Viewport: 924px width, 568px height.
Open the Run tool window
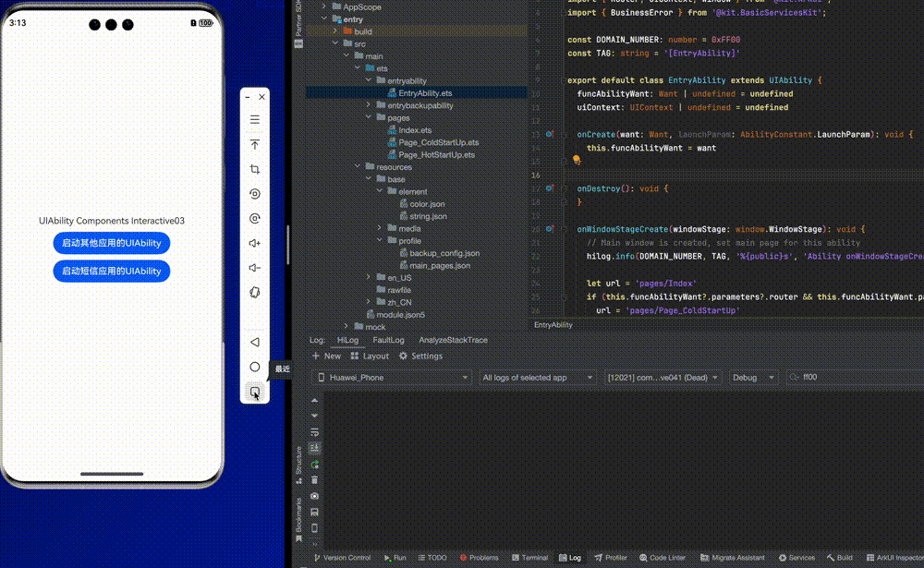(x=395, y=558)
